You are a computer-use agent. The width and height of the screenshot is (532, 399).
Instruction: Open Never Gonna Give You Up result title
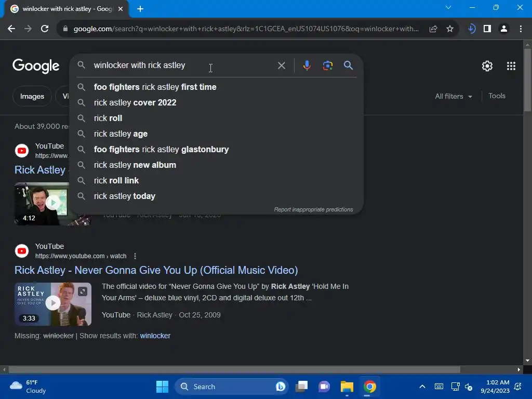[x=156, y=270]
